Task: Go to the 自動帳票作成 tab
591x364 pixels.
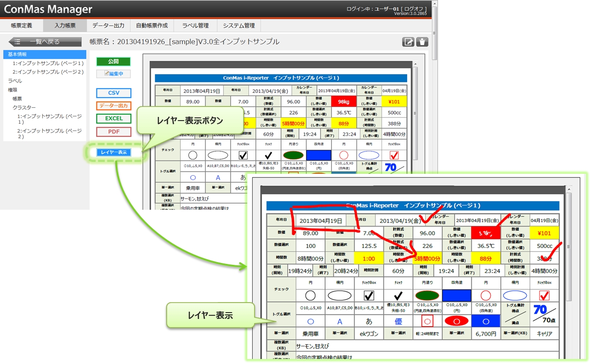Action: pyautogui.click(x=152, y=25)
